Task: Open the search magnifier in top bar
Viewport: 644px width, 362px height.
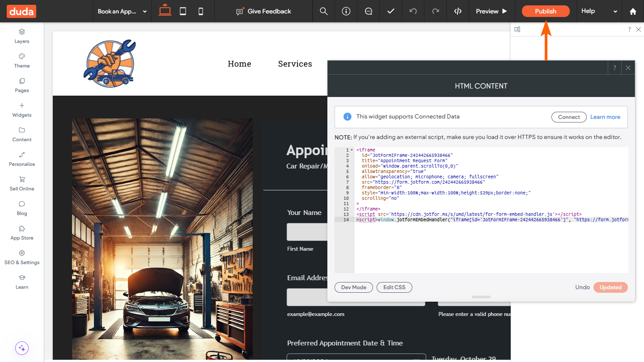Action: pos(324,11)
